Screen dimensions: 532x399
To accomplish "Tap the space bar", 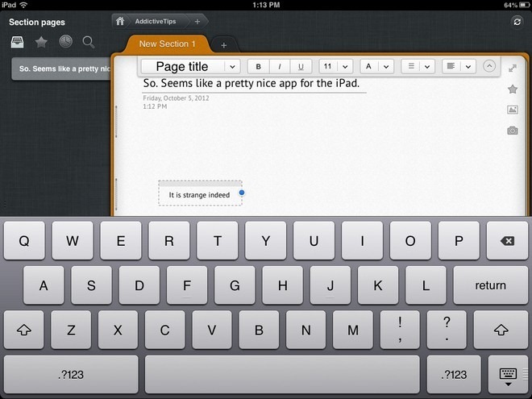I will [x=282, y=375].
